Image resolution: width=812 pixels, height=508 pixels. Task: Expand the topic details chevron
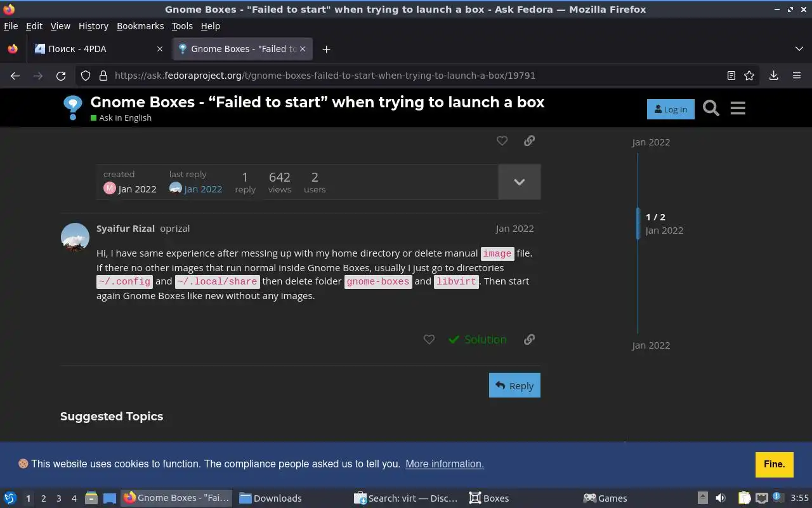pos(520,182)
